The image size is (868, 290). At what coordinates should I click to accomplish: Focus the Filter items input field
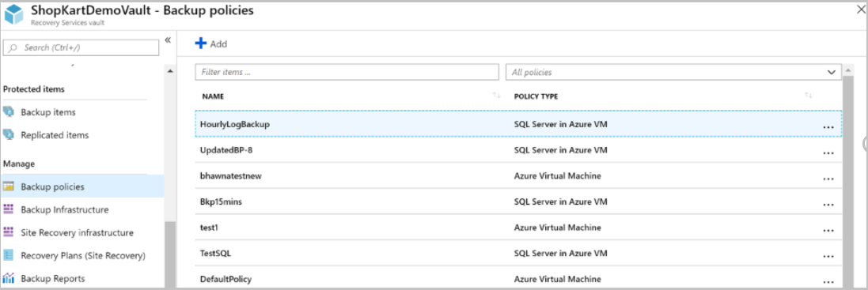click(x=347, y=73)
